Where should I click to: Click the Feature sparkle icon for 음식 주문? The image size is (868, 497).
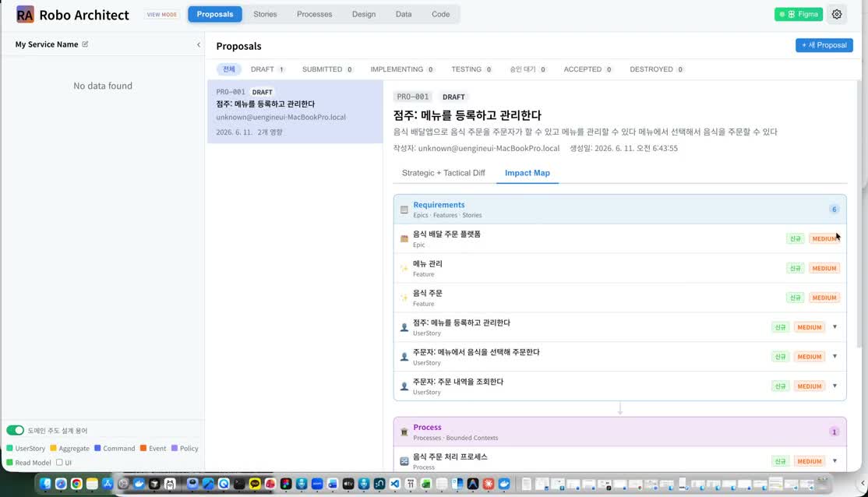coord(404,298)
